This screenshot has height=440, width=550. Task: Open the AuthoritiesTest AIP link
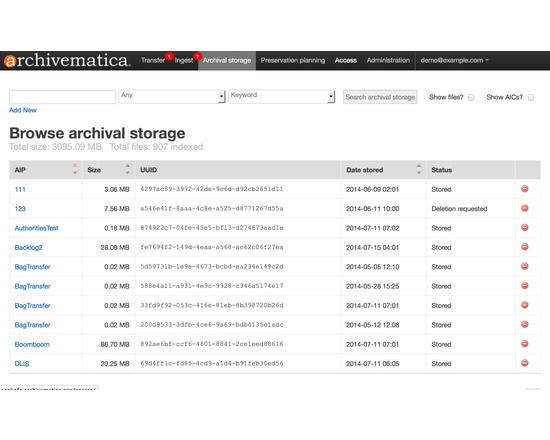[x=36, y=228]
